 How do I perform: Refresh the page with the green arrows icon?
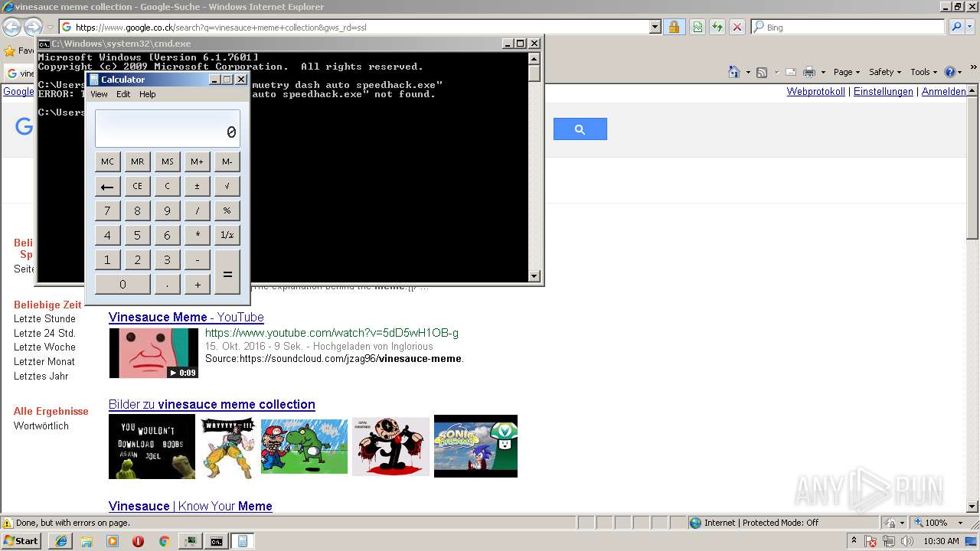pyautogui.click(x=717, y=27)
